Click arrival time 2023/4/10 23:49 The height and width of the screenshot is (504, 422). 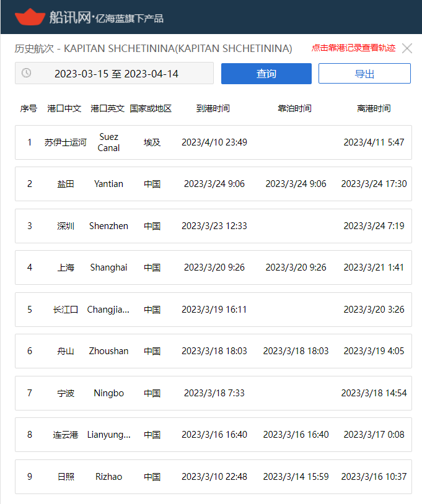(214, 142)
